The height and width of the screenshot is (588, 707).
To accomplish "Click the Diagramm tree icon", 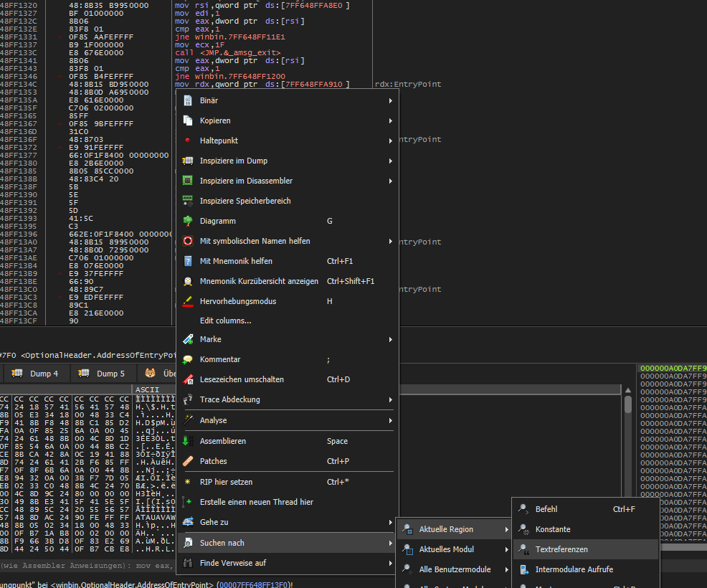I will point(188,221).
